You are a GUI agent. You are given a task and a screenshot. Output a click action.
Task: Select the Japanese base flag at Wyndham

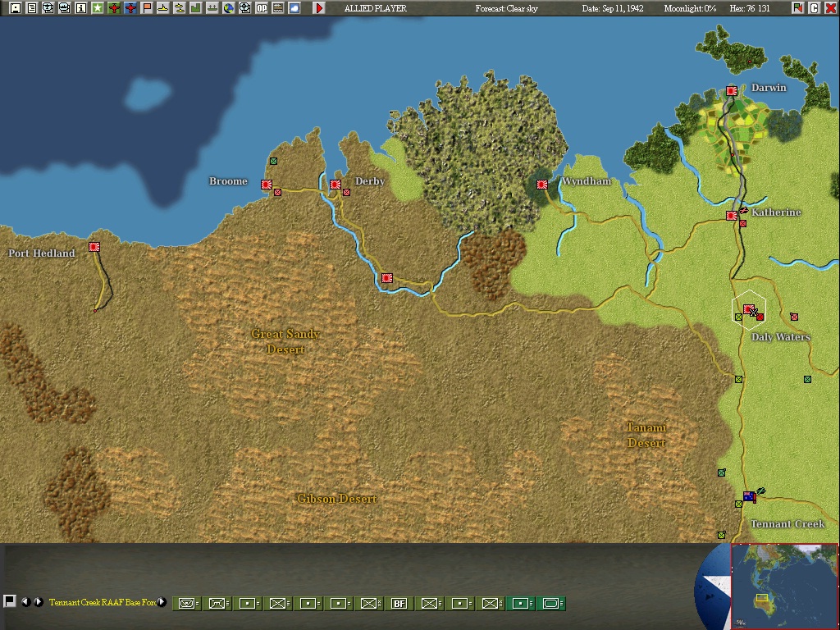[542, 185]
